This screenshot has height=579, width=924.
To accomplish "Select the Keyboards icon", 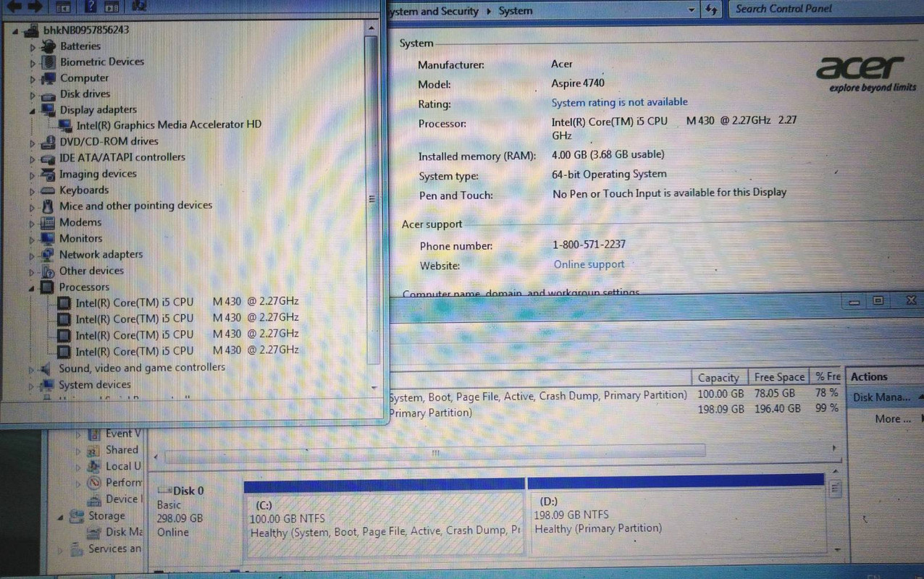I will coord(49,190).
